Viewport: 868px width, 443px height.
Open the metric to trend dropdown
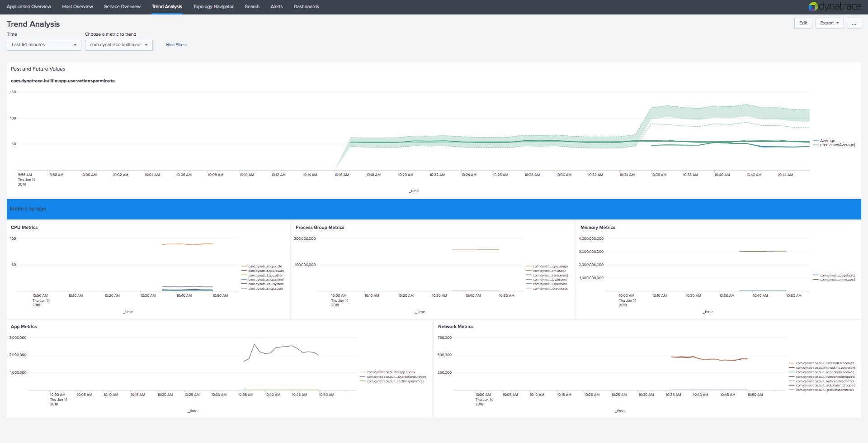click(x=119, y=45)
